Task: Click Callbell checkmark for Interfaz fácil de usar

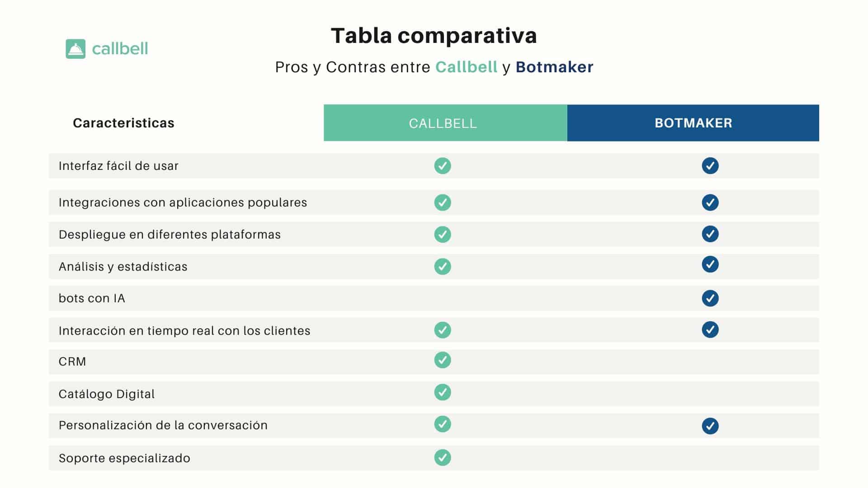Action: coord(443,166)
